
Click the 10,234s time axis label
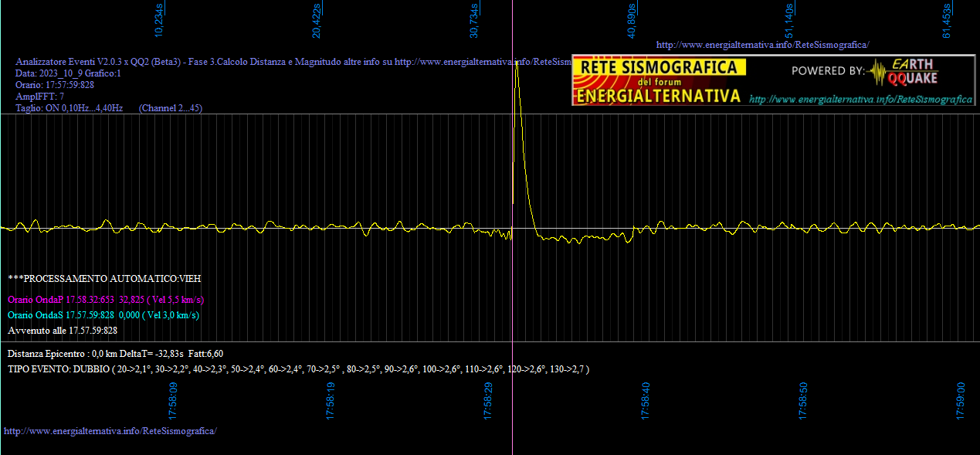pyautogui.click(x=159, y=21)
